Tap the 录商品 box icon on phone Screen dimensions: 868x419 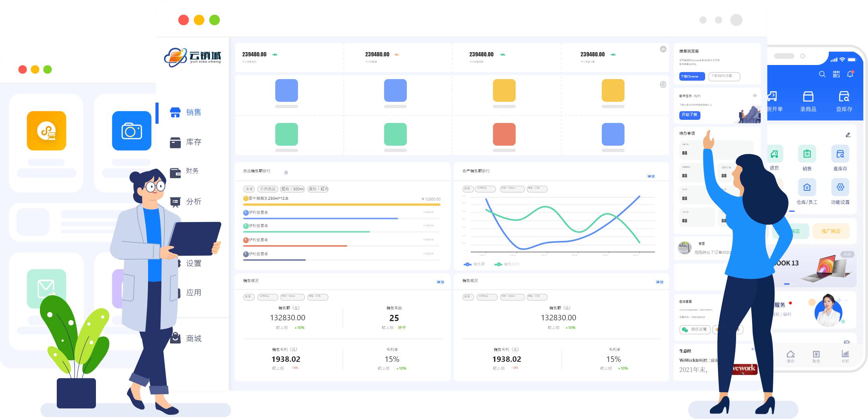(x=808, y=97)
